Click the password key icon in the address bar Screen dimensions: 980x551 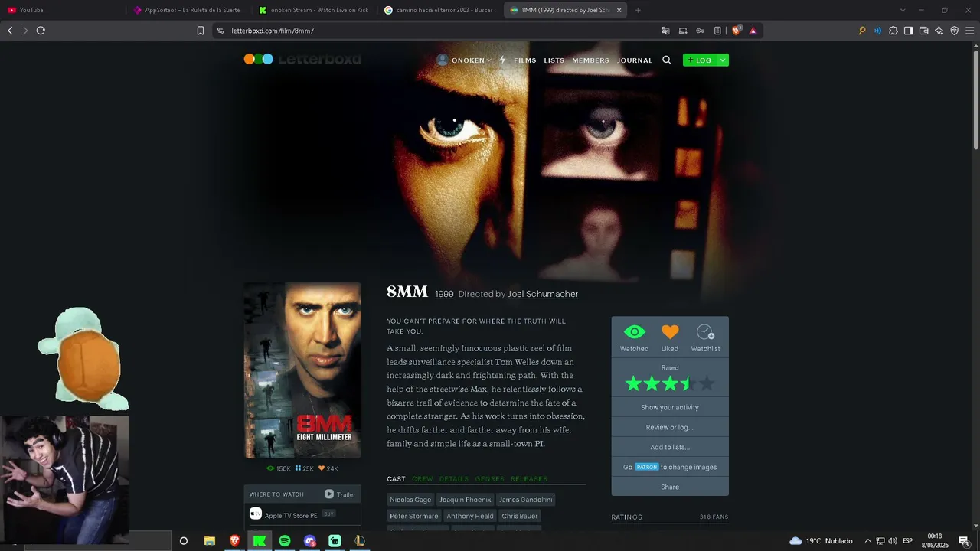(x=700, y=31)
